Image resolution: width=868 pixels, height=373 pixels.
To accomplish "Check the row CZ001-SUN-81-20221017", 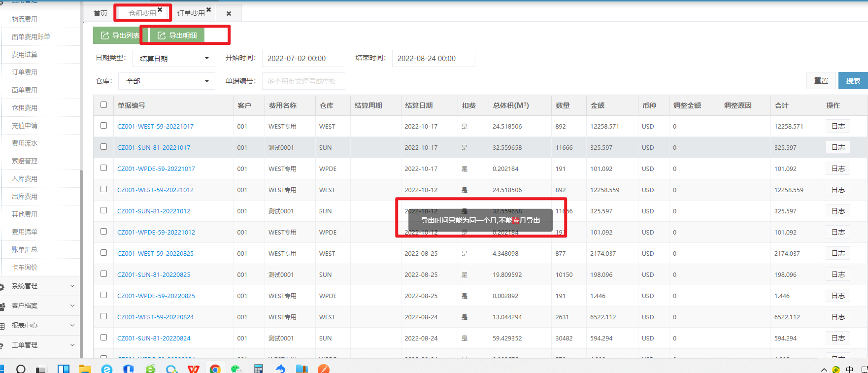I will pos(103,147).
